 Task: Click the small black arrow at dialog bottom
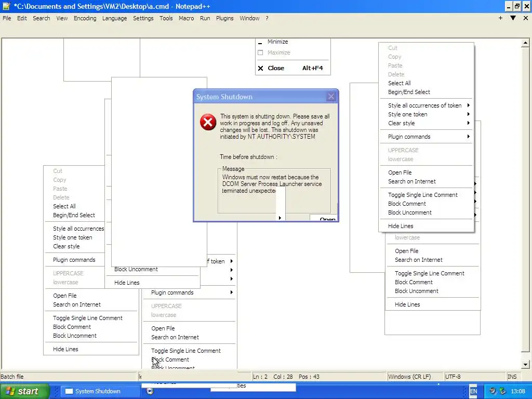coord(280,218)
